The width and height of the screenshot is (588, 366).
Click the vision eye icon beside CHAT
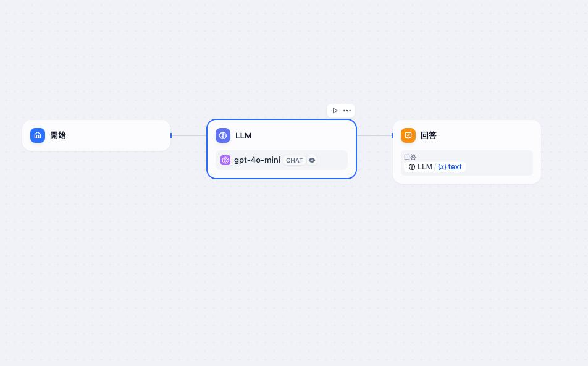[x=312, y=160]
